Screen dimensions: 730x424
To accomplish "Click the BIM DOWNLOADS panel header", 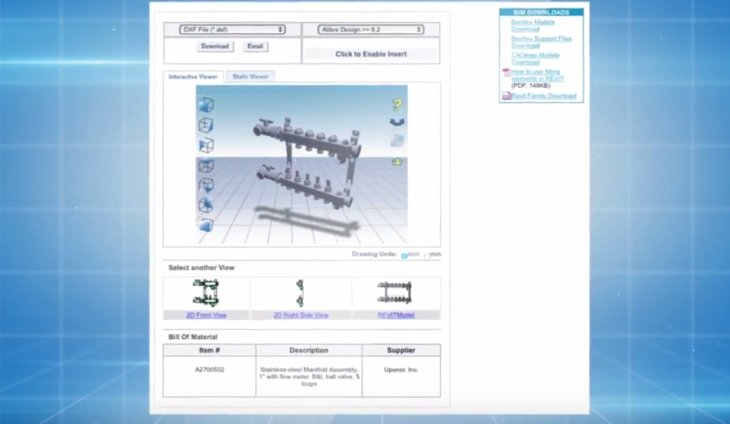I will point(541,12).
